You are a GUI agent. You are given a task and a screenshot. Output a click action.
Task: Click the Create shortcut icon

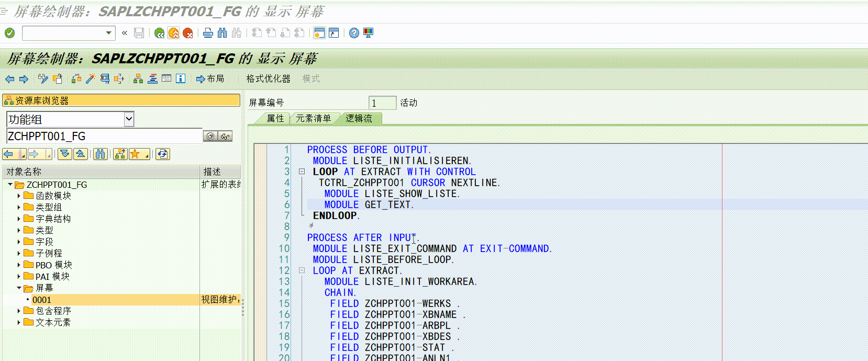pyautogui.click(x=333, y=33)
